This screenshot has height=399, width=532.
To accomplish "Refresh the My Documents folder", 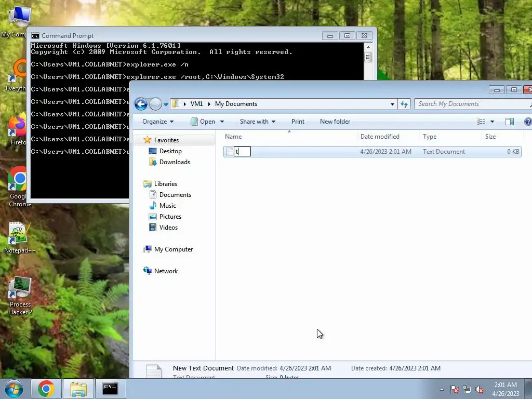I will click(x=404, y=104).
